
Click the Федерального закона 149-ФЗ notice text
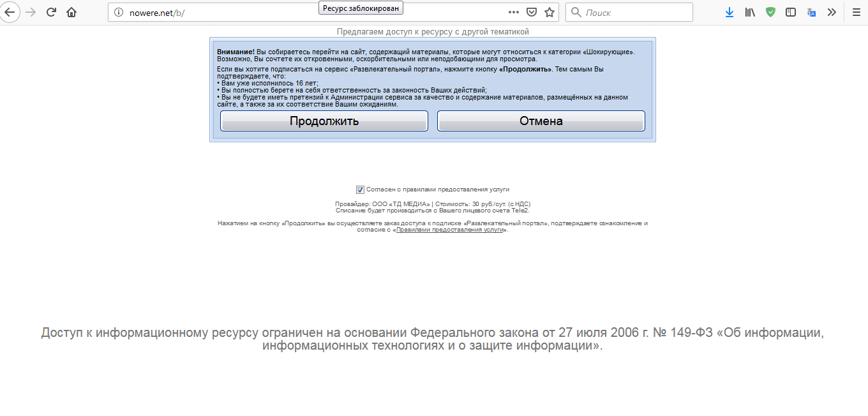click(x=433, y=339)
